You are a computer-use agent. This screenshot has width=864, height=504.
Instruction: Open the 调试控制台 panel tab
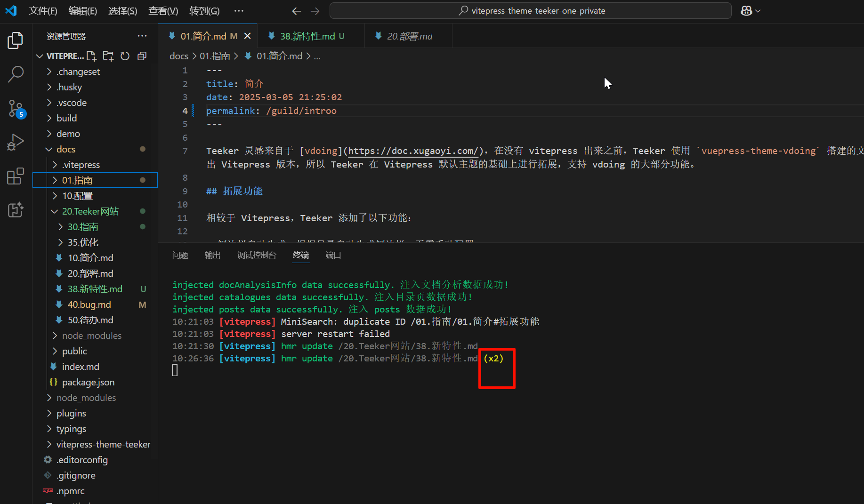257,255
